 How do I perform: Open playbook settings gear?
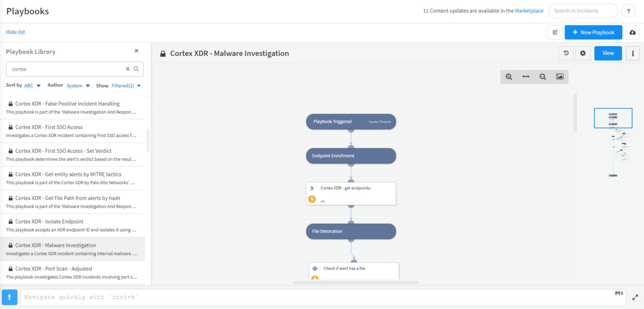(583, 53)
